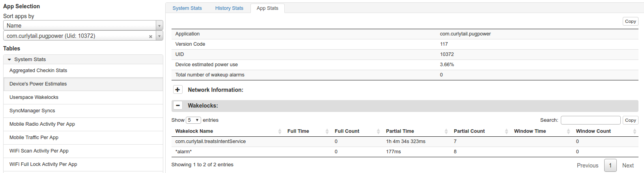Open the app selection dropdown arrow
644x173 pixels.
coord(159,36)
